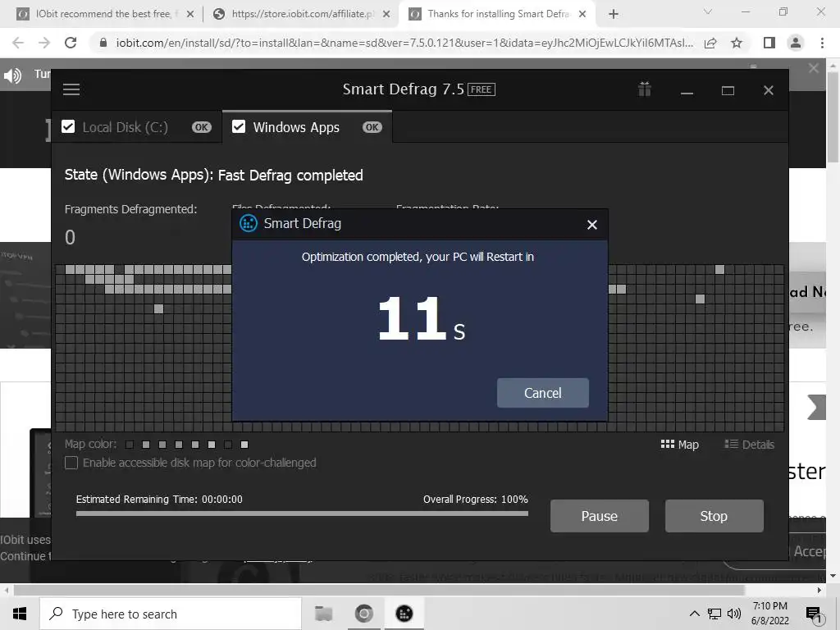Open the notification center icon
Screen dimensions: 840x630
[814, 614]
